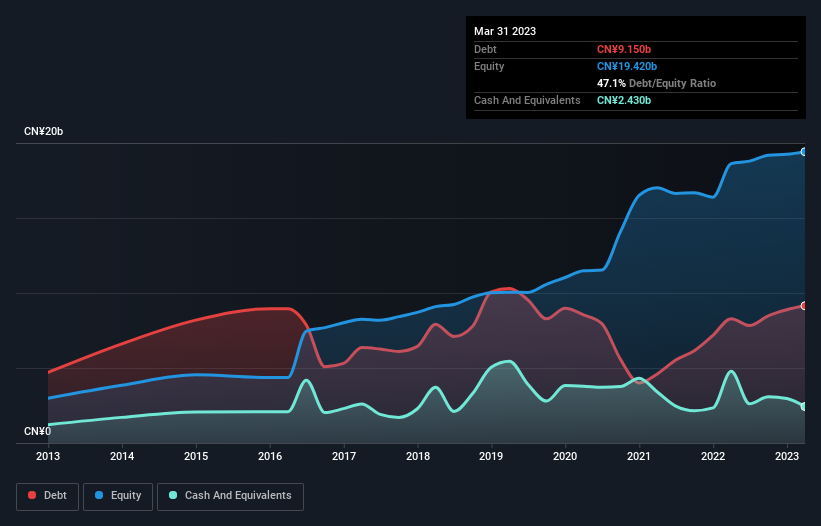
Task: Click the red dot beside the Debt legend label
Action: 32,496
